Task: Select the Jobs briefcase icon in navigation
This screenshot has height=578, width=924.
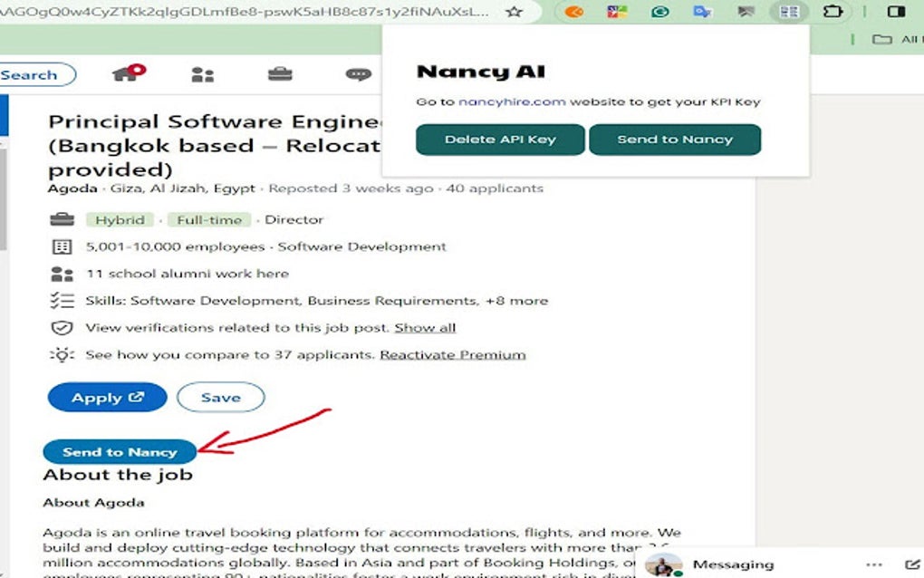Action: tap(280, 74)
